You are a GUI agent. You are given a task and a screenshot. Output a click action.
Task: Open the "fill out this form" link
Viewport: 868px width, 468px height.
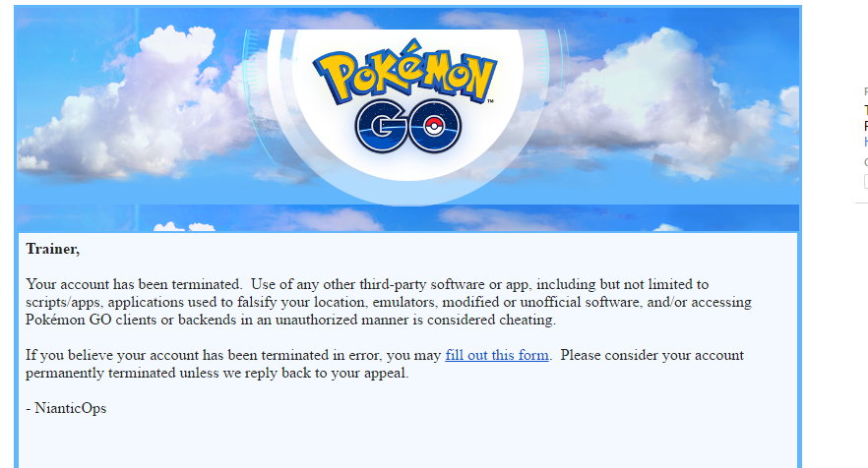(497, 355)
